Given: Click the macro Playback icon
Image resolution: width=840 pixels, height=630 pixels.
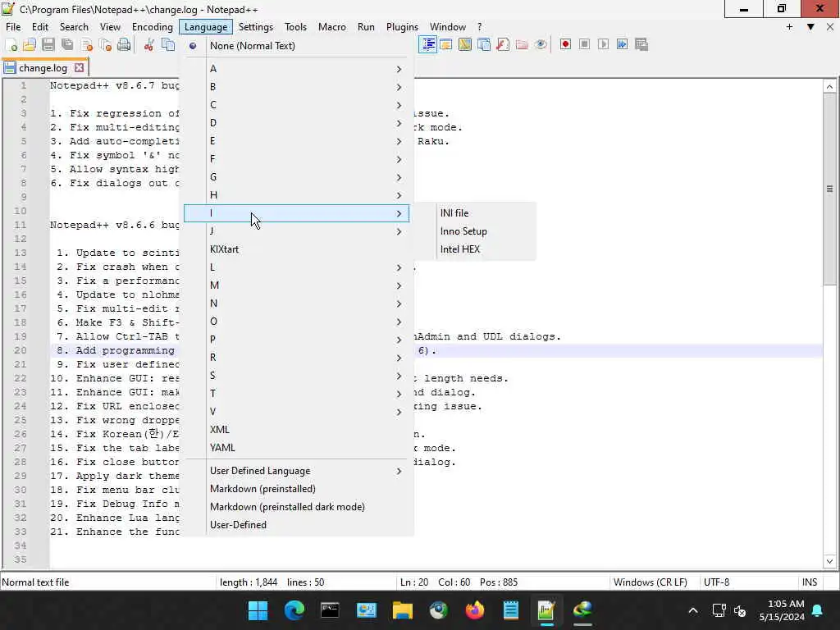Looking at the screenshot, I should (x=603, y=44).
